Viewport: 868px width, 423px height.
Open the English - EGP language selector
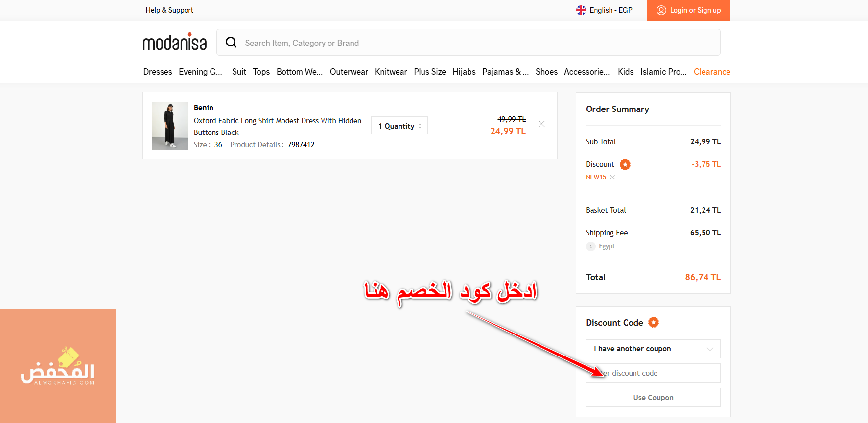610,10
